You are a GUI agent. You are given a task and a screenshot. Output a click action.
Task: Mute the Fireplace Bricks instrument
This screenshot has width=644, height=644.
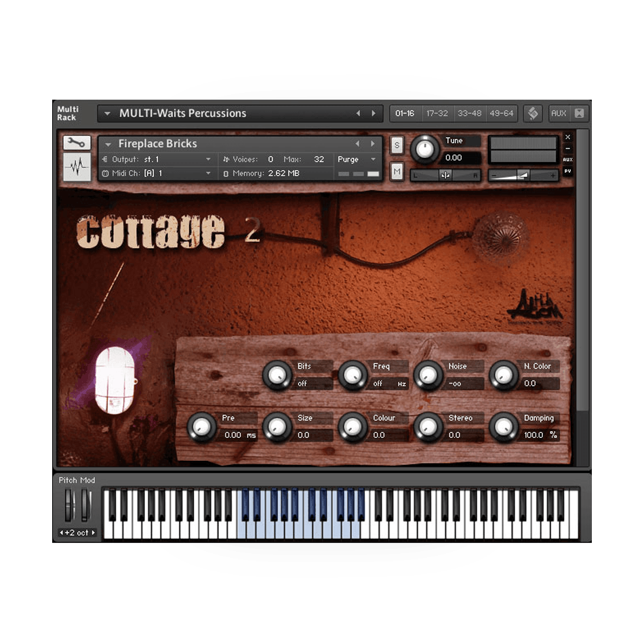pyautogui.click(x=397, y=170)
